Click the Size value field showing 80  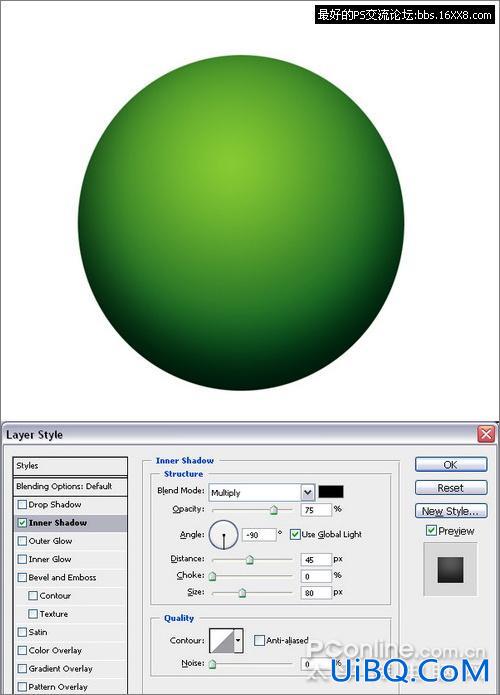click(316, 593)
